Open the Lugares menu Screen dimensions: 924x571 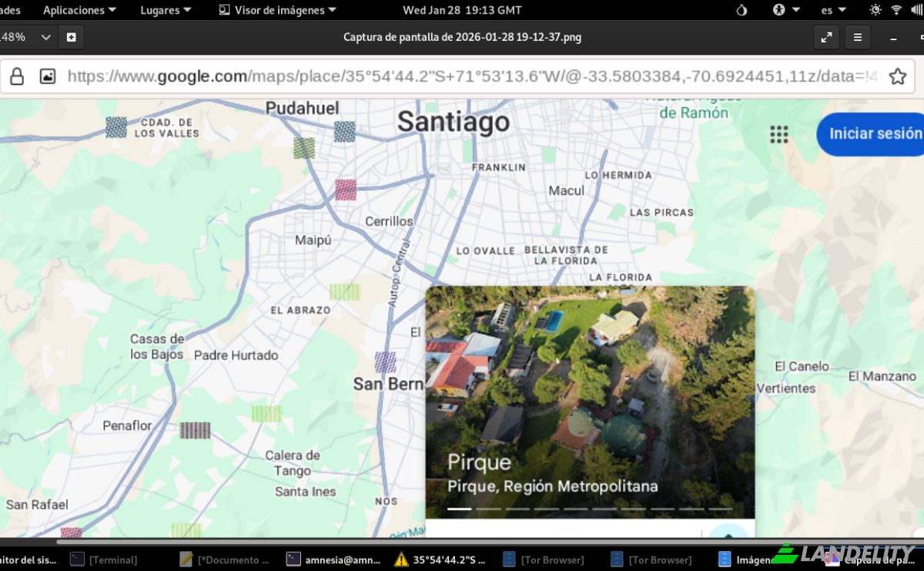166,10
